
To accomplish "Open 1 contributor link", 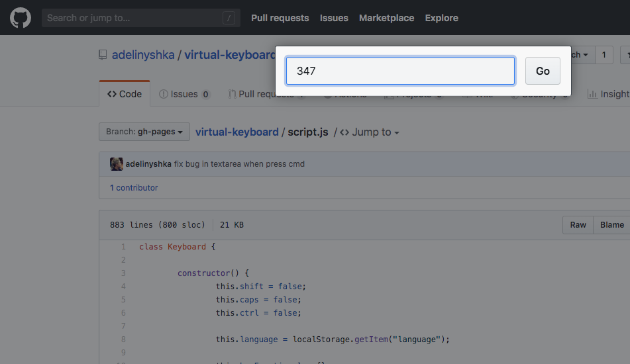I will pos(134,187).
